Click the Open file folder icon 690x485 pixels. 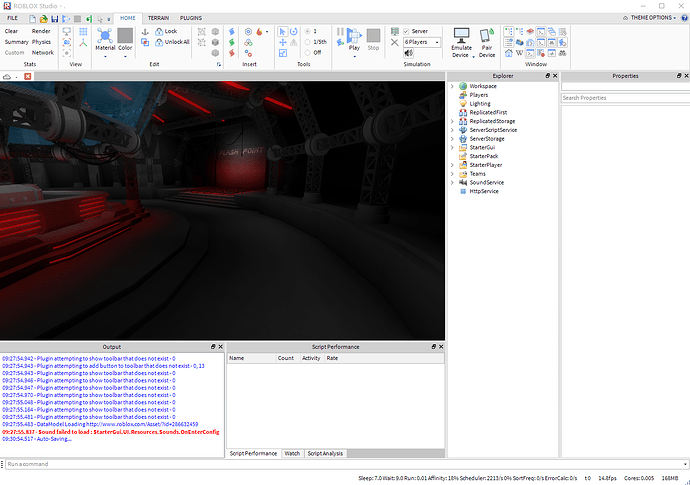[x=44, y=18]
